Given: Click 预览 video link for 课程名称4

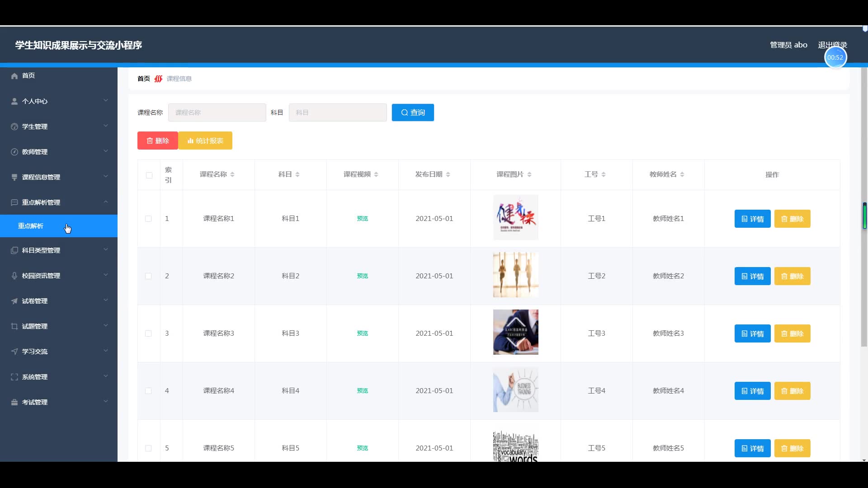Looking at the screenshot, I should pos(363,391).
